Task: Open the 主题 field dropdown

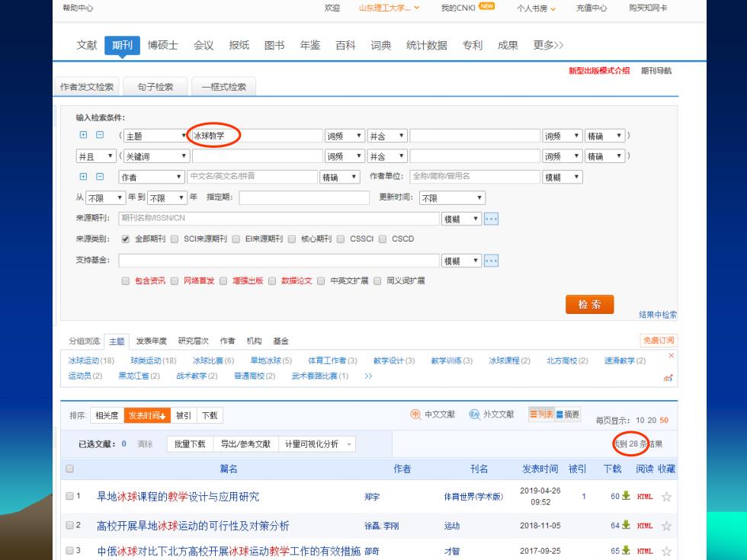Action: tap(156, 136)
